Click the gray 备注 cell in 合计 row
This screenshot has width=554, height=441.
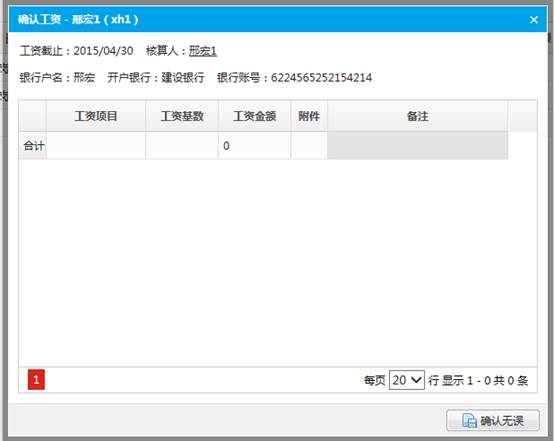(418, 146)
